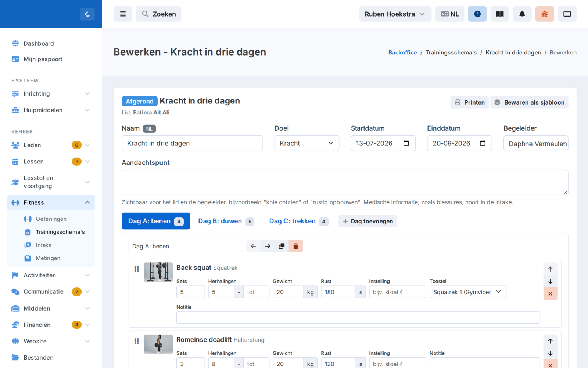588x368 pixels.
Task: Select Dag A: benen tab
Action: [156, 221]
